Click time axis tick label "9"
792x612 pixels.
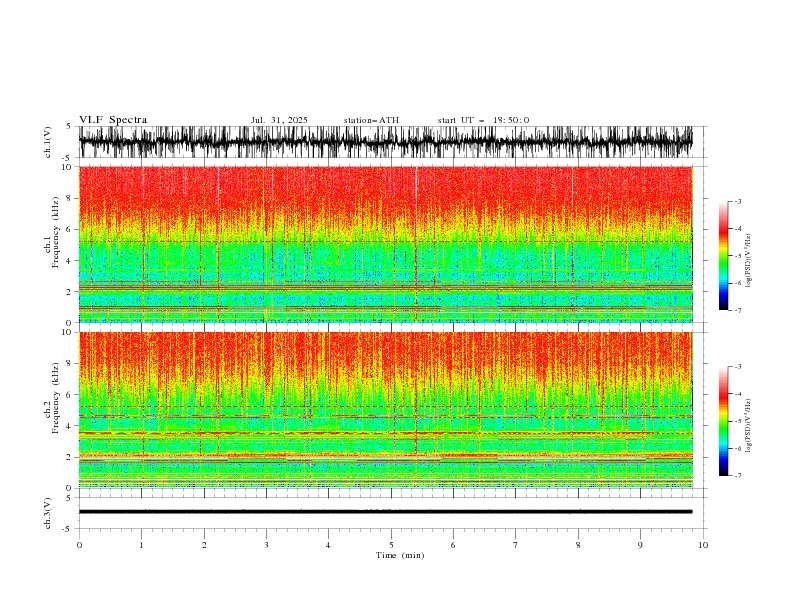(x=640, y=545)
